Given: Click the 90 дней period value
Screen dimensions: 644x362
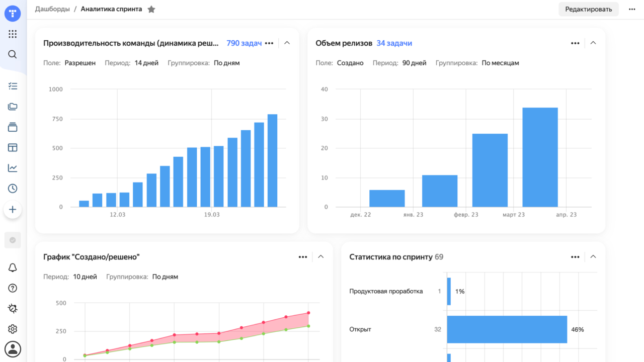Looking at the screenshot, I should click(x=414, y=63).
